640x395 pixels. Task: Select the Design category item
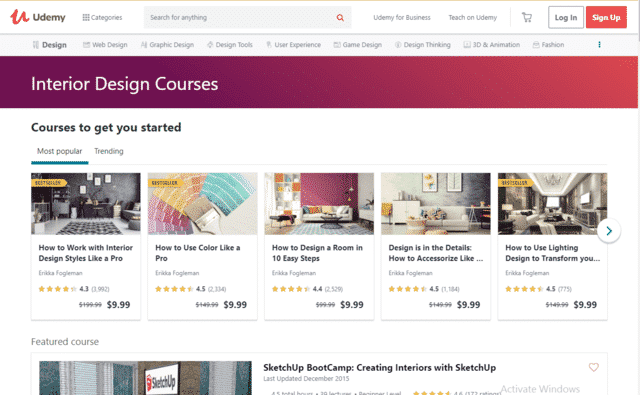[x=49, y=45]
